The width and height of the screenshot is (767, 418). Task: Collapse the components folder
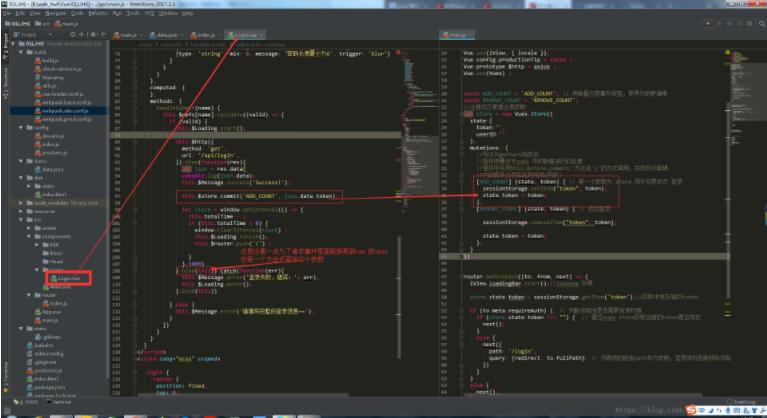coord(29,237)
